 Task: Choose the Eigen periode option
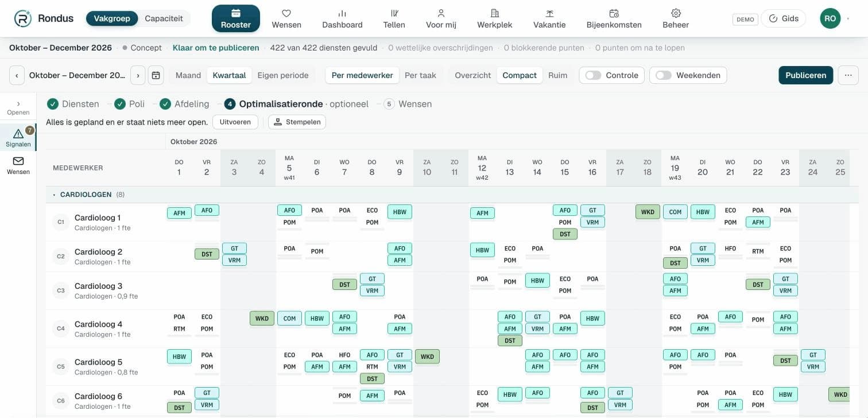(x=283, y=75)
